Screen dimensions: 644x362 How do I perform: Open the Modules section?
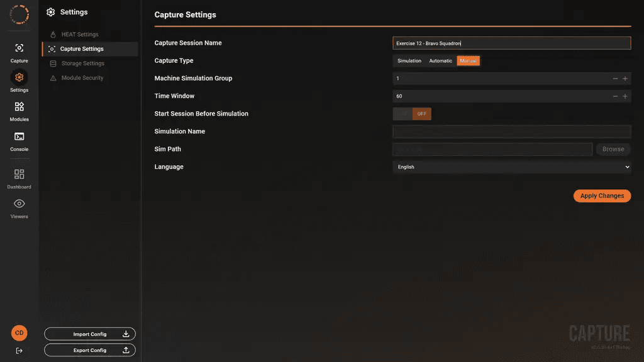coord(19,112)
